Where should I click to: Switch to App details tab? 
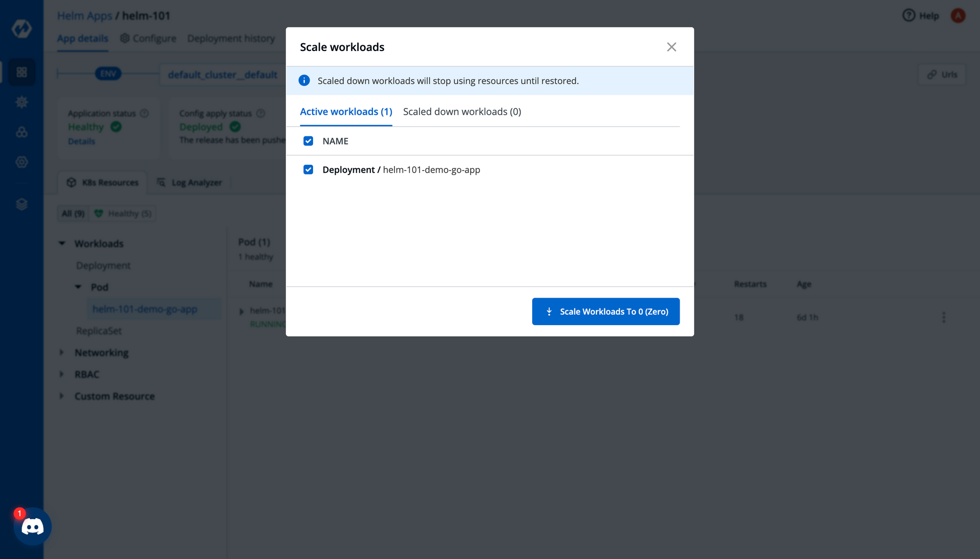tap(82, 38)
